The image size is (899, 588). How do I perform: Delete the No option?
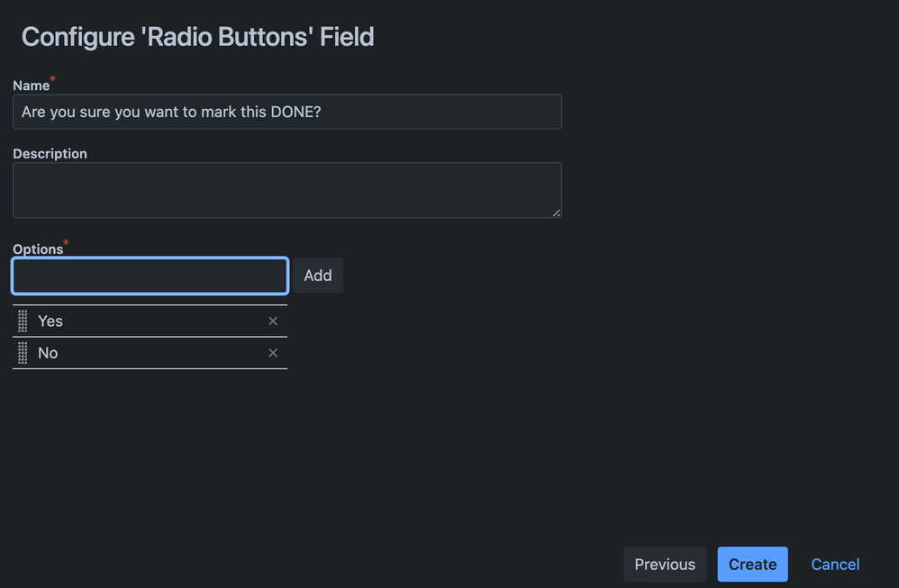point(273,353)
